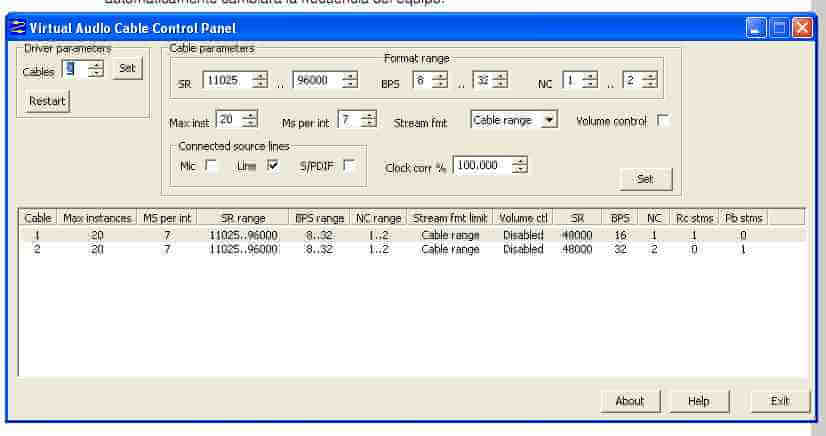This screenshot has width=826, height=436.
Task: Click the Virtual Audio Cable title bar icon
Action: 18,27
